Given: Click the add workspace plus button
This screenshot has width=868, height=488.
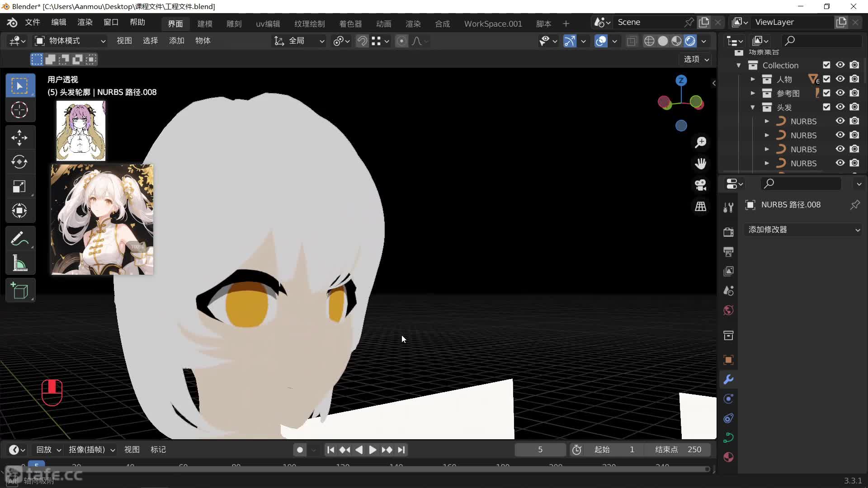Looking at the screenshot, I should (x=566, y=24).
